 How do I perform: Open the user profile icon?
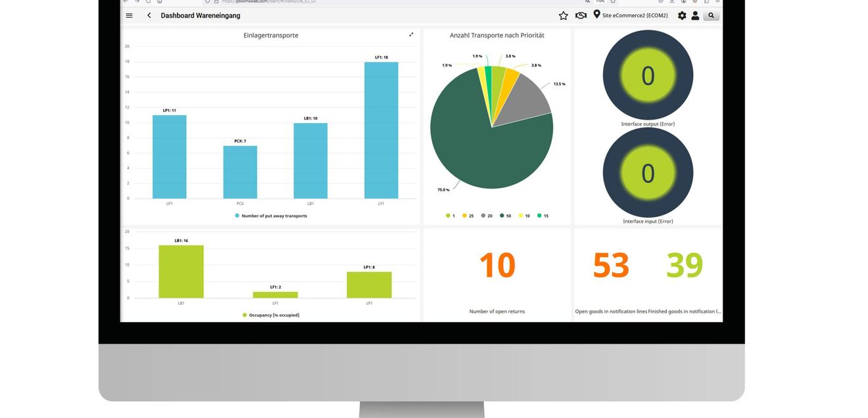[x=695, y=15]
